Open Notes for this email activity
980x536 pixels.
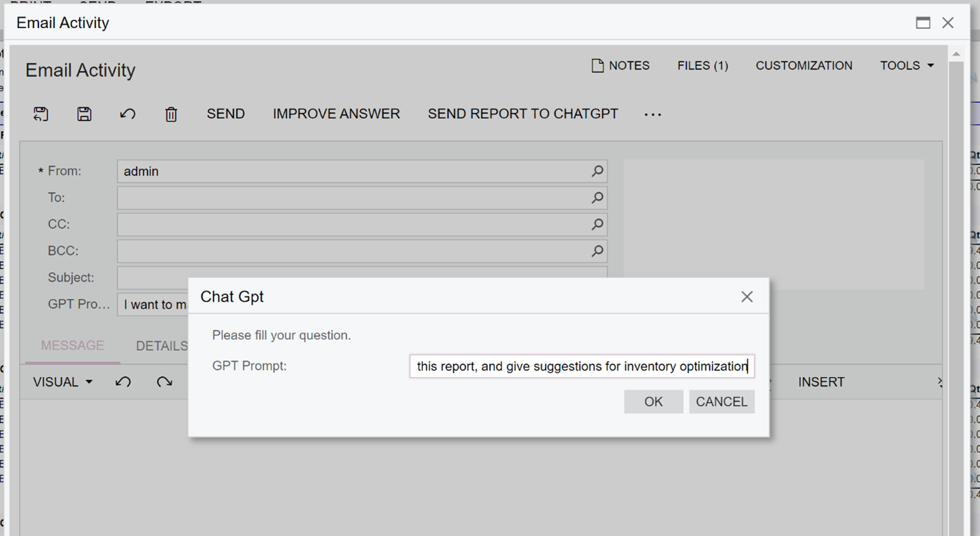tap(620, 65)
